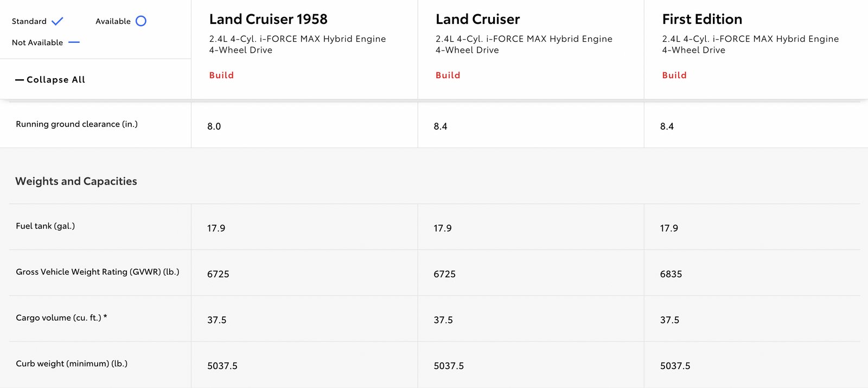Screen dimensions: 868x388
Task: Click the Land Cruiser model title
Action: click(477, 20)
